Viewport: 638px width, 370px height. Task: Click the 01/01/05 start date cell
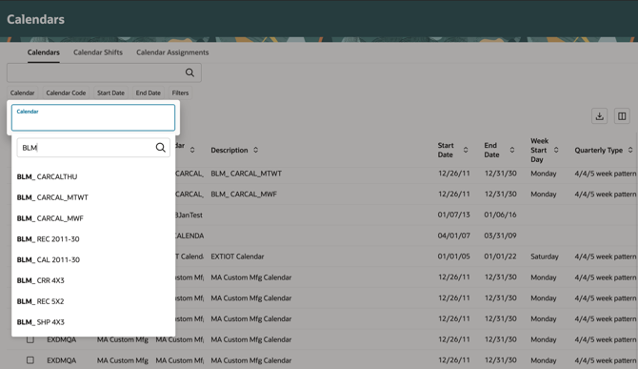(x=454, y=256)
